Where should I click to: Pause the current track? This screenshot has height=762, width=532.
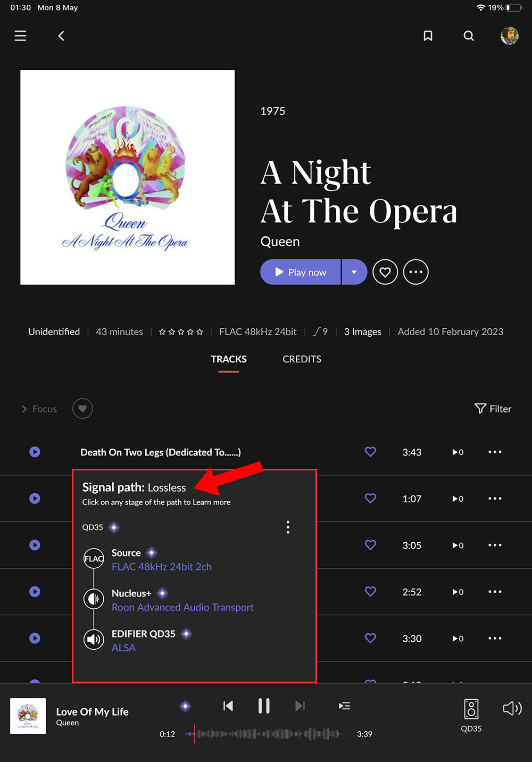click(264, 706)
